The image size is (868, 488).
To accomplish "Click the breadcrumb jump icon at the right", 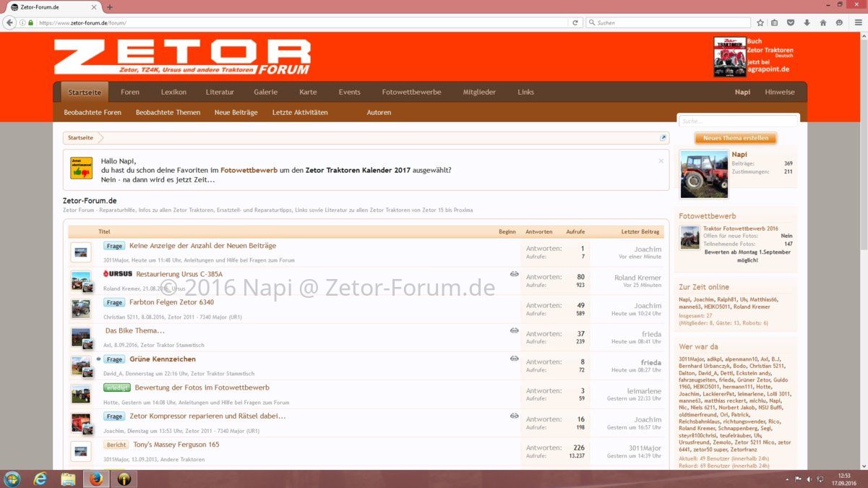I will 663,137.
